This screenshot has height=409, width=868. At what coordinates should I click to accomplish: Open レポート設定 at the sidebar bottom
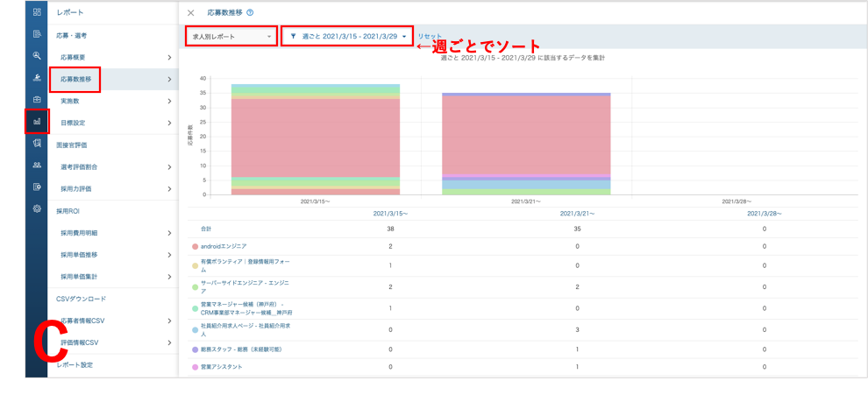75,365
